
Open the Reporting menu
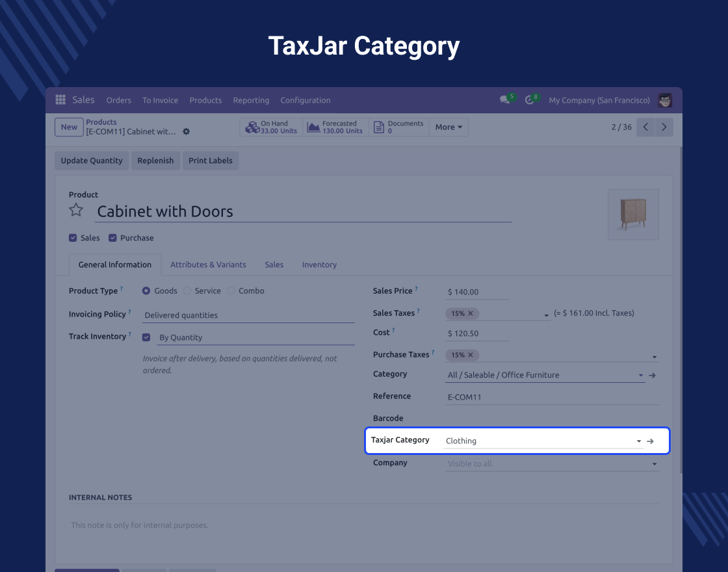[x=251, y=100]
